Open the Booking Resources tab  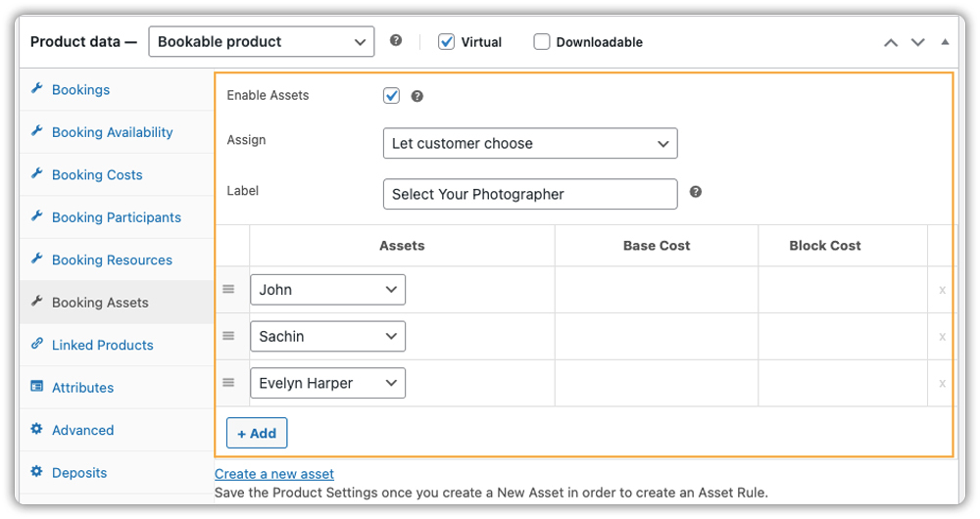coord(117,259)
